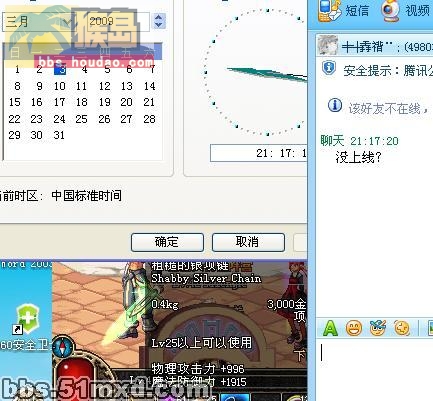The image size is (433, 401).
Task: Click the analog clock face
Action: [256, 72]
